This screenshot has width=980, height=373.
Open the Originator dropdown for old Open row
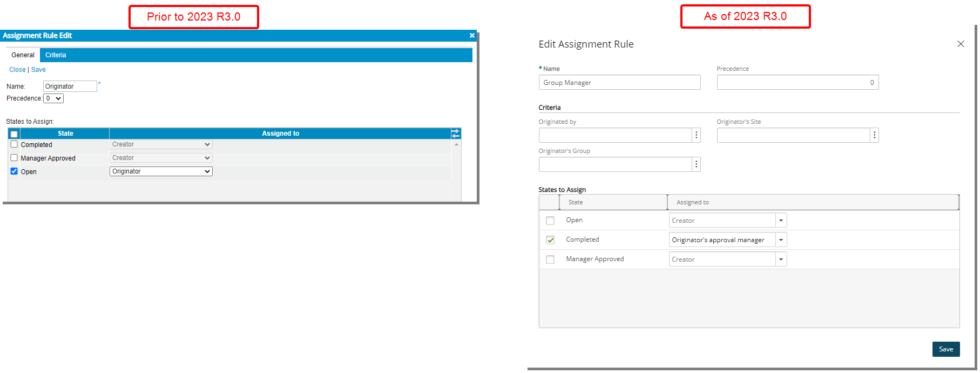coord(161,171)
